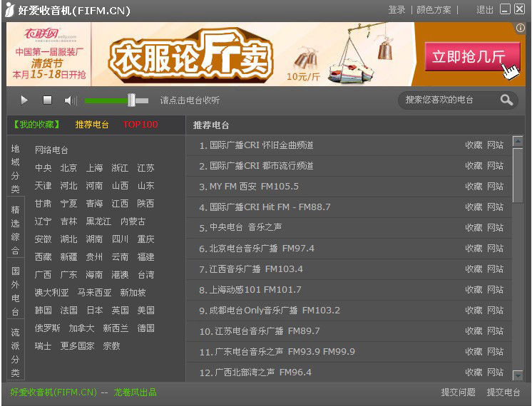Switch to the 我的收藏 tab
532x406 pixels.
36,125
